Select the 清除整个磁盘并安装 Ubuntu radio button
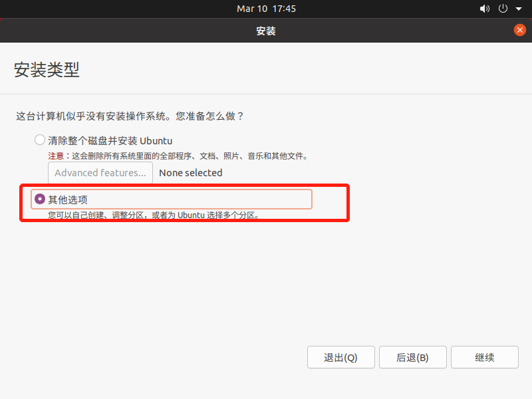532x399 pixels. click(x=39, y=140)
